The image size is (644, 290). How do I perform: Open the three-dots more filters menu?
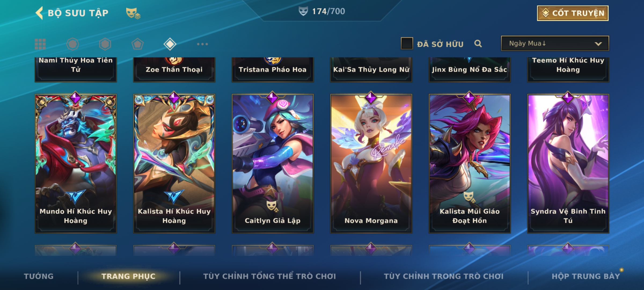click(202, 44)
